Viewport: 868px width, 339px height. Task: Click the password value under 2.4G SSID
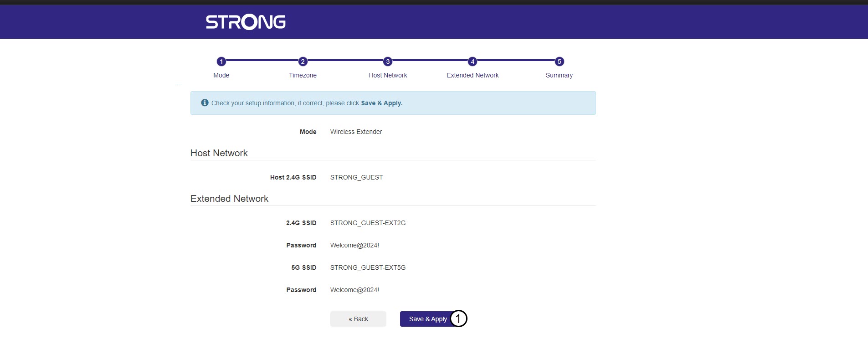tap(354, 245)
